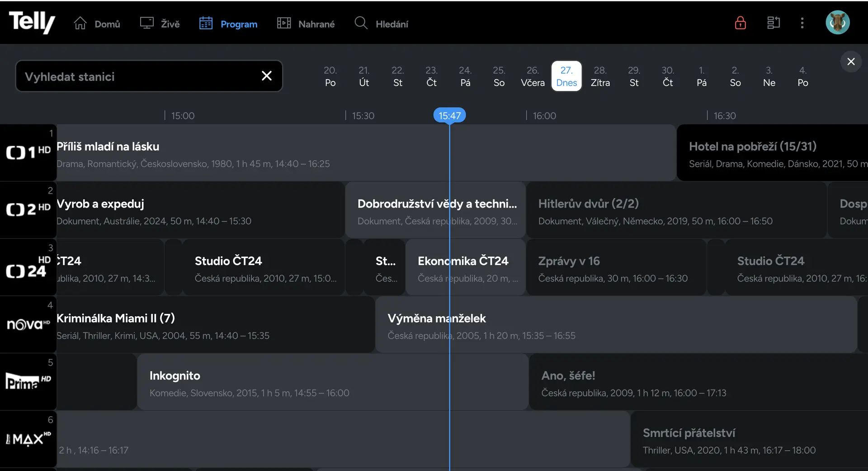The width and height of the screenshot is (868, 471).
Task: Select the Nova HD channel logo
Action: pos(28,324)
